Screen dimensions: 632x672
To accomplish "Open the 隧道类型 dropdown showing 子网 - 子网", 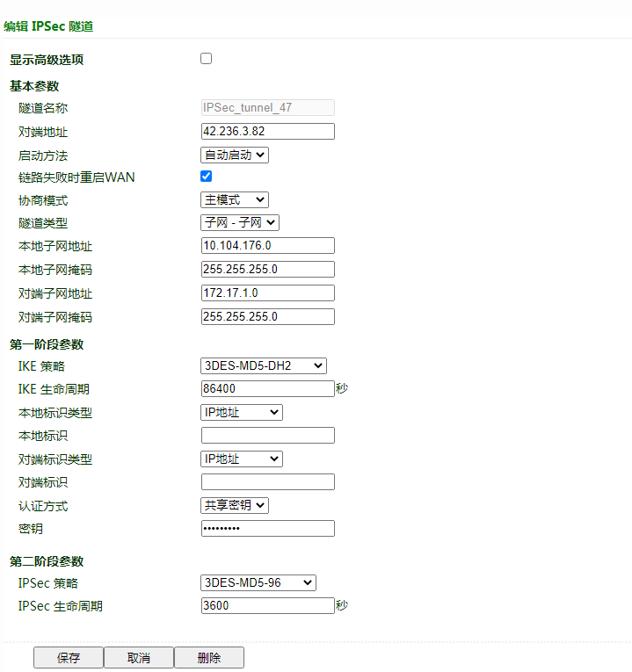I will 240,223.
